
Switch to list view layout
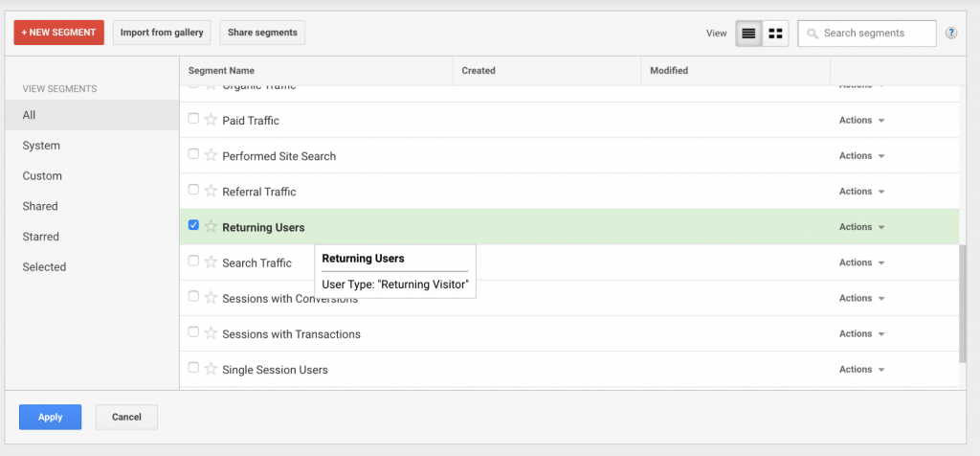pos(748,34)
